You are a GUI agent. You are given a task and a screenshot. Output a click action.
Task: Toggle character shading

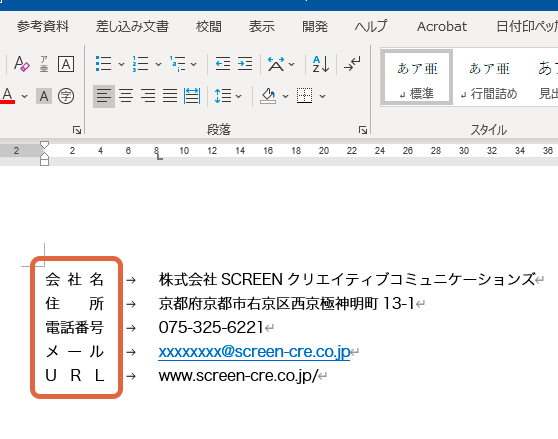(x=44, y=96)
